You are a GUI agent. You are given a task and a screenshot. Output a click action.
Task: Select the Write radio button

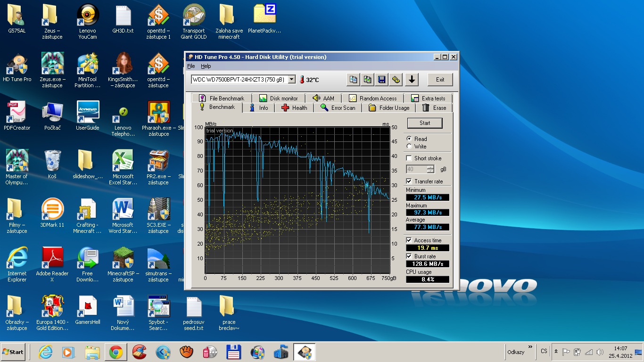[409, 147]
